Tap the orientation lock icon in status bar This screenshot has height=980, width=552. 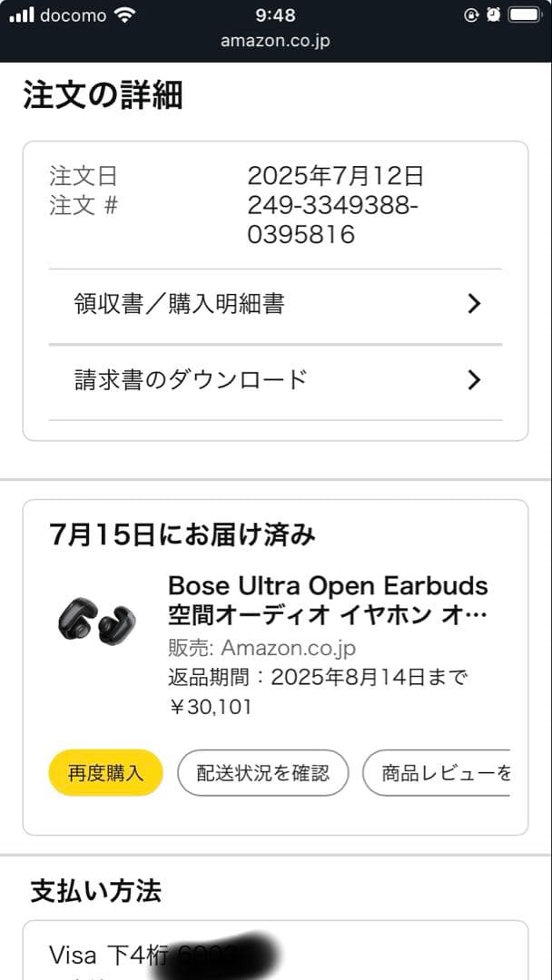click(x=470, y=15)
